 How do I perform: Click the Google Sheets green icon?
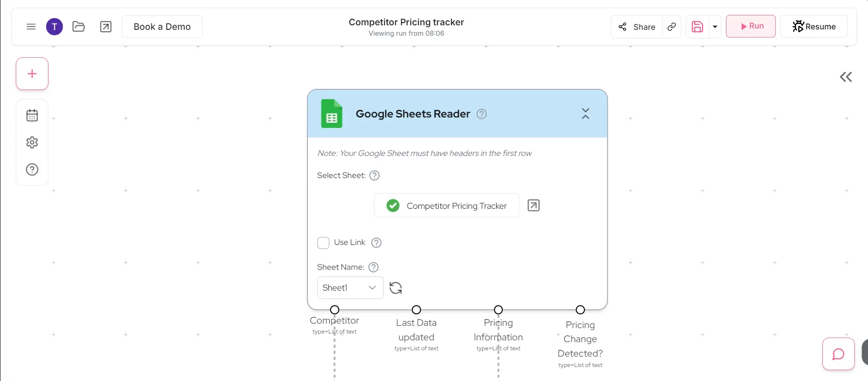pyautogui.click(x=332, y=113)
